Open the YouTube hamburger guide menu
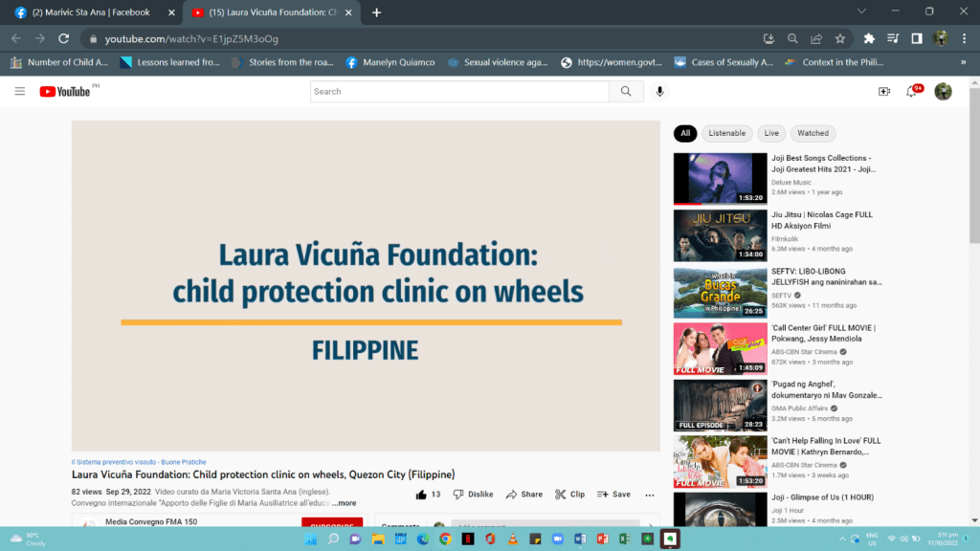 [19, 91]
